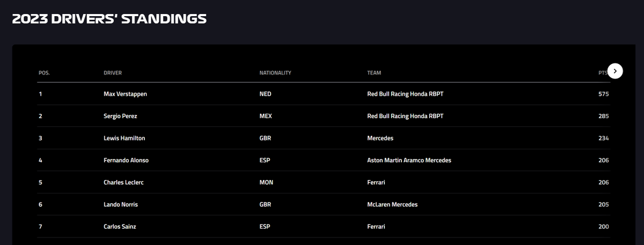644x245 pixels.
Task: Open Red Bull team link in Perez row
Action: click(x=405, y=116)
